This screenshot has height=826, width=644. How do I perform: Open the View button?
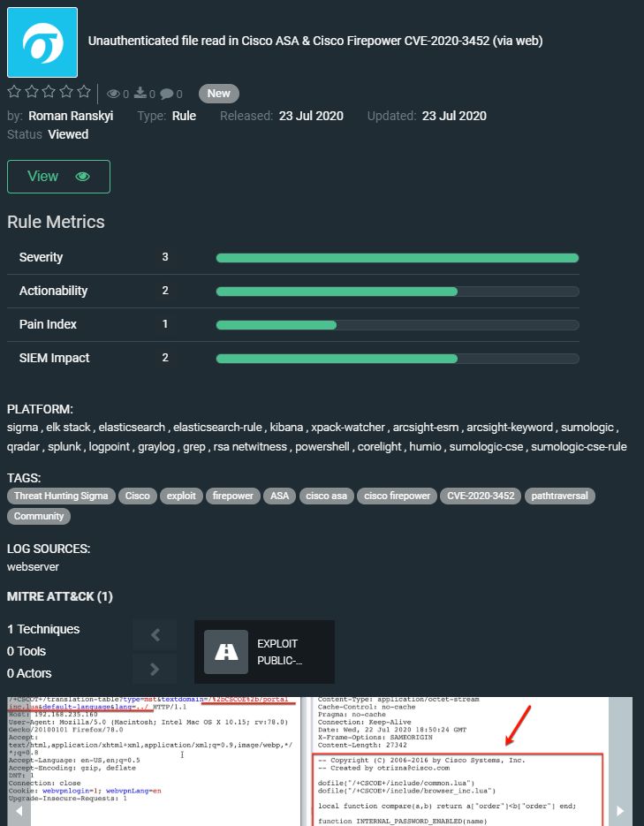(x=58, y=177)
